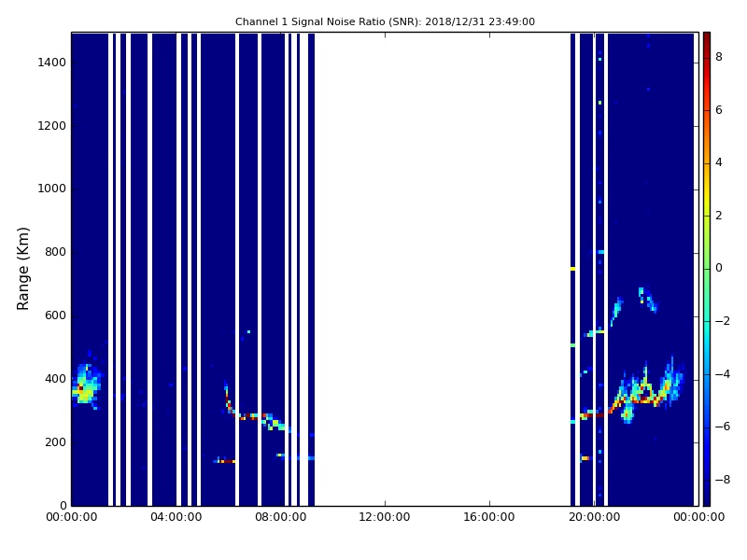The width and height of the screenshot is (747, 560).
Task: Click the colorbar label −4
Action: tap(723, 374)
